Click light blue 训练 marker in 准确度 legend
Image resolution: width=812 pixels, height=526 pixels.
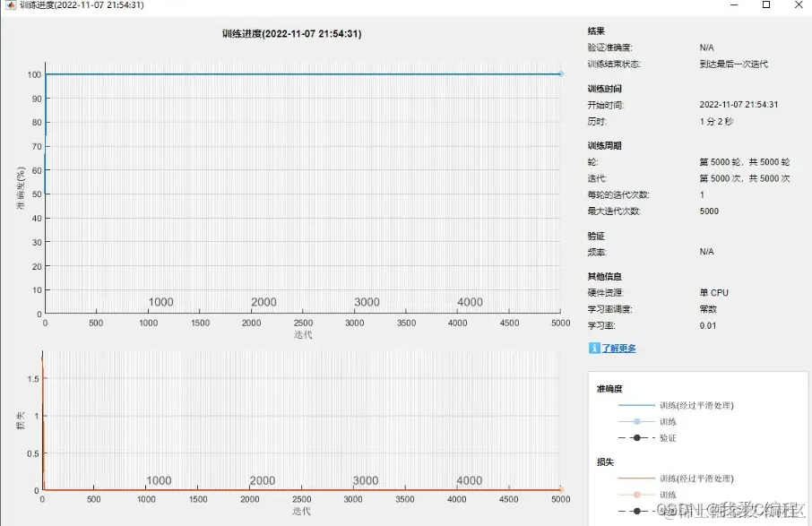coord(637,421)
